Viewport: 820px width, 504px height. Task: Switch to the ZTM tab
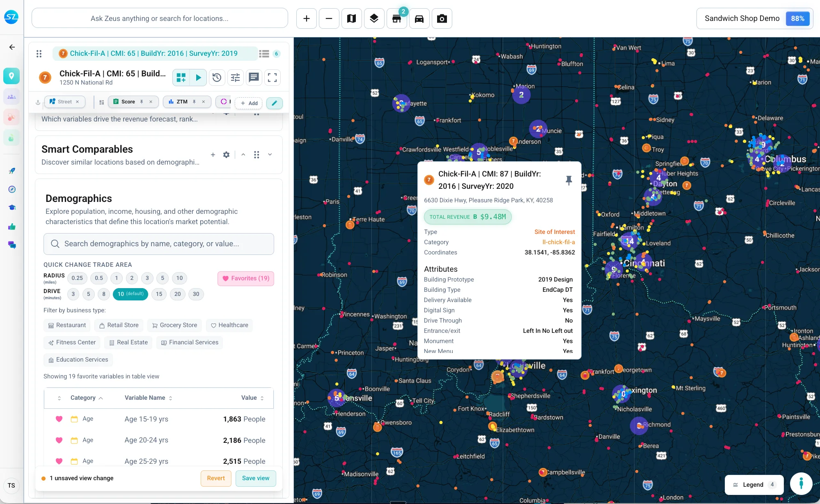[182, 102]
